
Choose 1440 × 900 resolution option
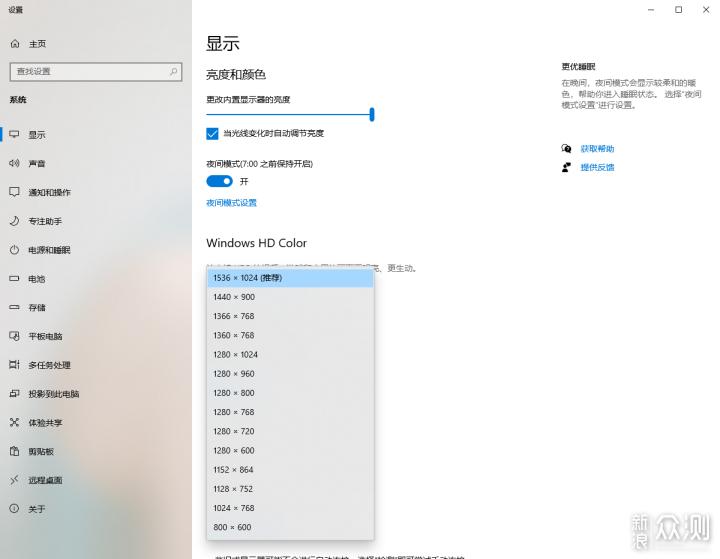click(x=291, y=297)
